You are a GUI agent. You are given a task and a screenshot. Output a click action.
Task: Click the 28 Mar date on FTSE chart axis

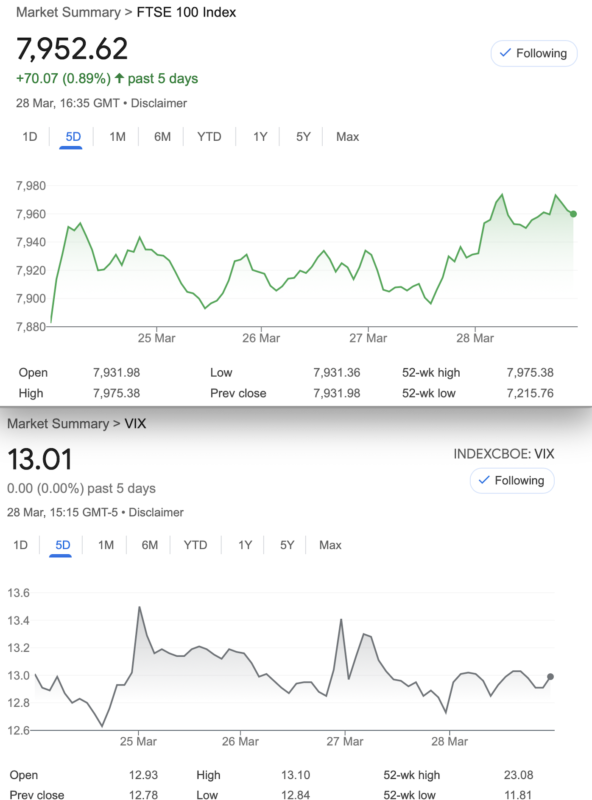click(x=475, y=338)
